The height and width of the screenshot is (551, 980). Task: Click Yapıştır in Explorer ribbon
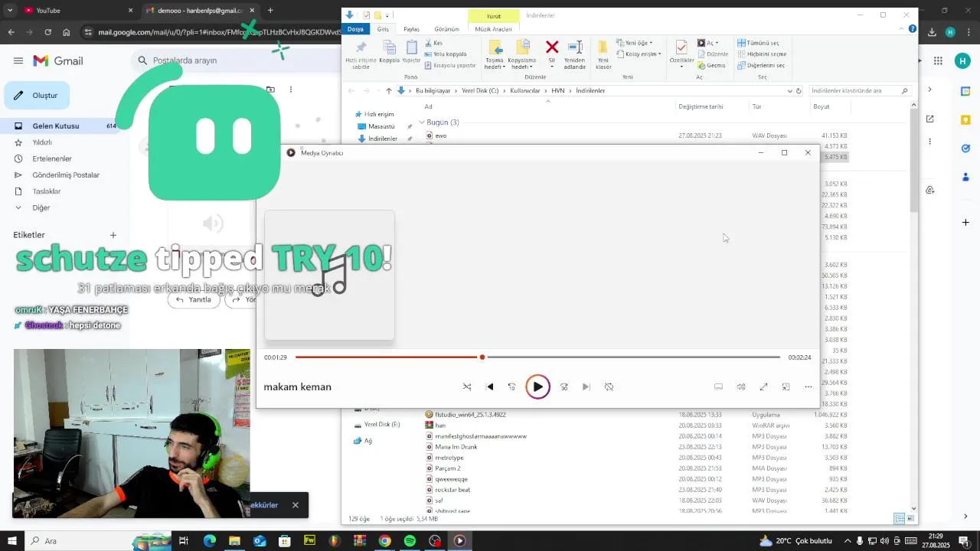[412, 51]
